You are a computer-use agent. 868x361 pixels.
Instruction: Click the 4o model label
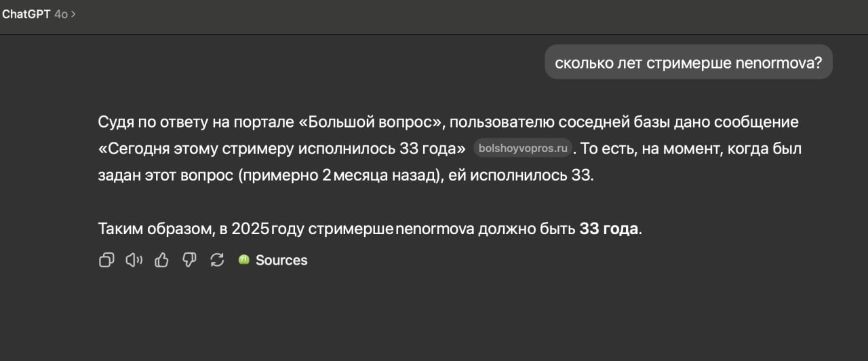point(61,14)
